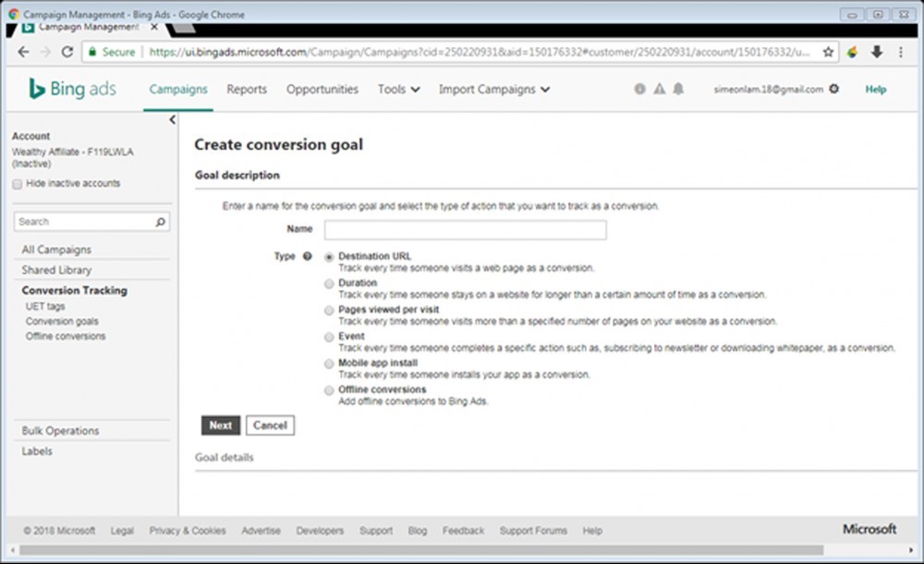Open Support footer link
This screenshot has height=564, width=924.
(x=376, y=531)
